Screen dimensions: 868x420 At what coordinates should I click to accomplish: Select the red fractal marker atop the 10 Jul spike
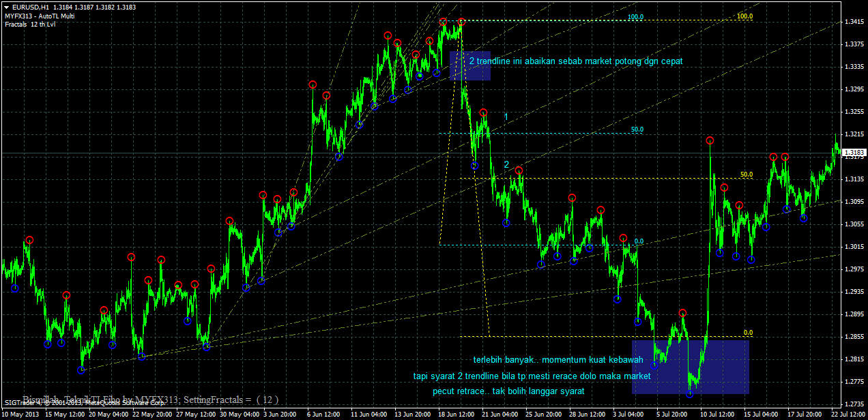point(710,140)
